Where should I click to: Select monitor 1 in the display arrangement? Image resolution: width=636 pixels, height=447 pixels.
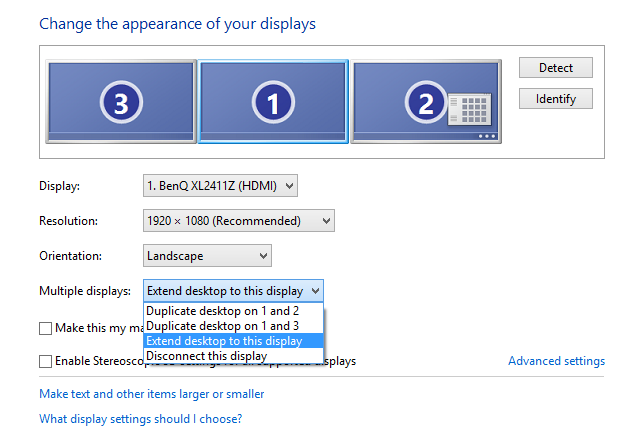tap(273, 102)
